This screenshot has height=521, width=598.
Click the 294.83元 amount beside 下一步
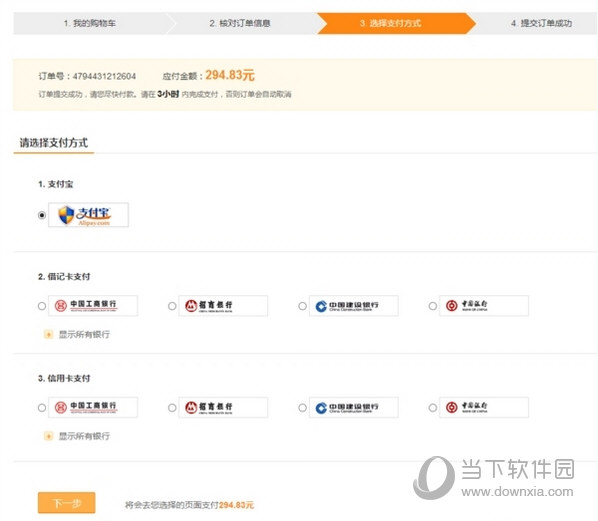point(236,505)
